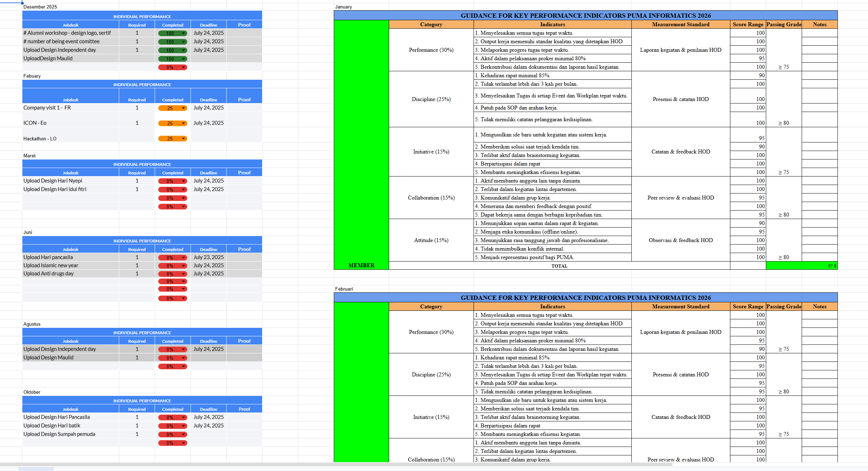Select January Laporan kegiatan & penilaian HOD cell
This screenshot has width=868, height=471.
click(681, 50)
